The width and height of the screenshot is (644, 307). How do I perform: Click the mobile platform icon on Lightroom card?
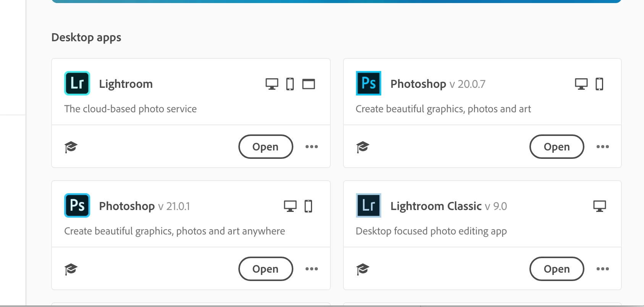[x=290, y=84]
